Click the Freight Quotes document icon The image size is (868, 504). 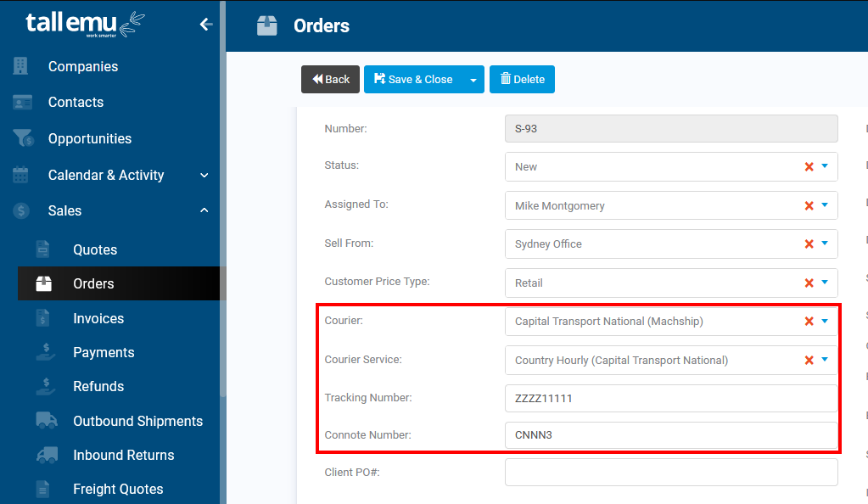tap(42, 489)
